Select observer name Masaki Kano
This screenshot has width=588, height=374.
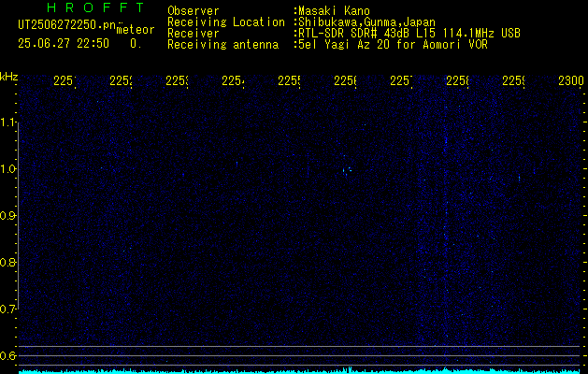click(x=334, y=11)
